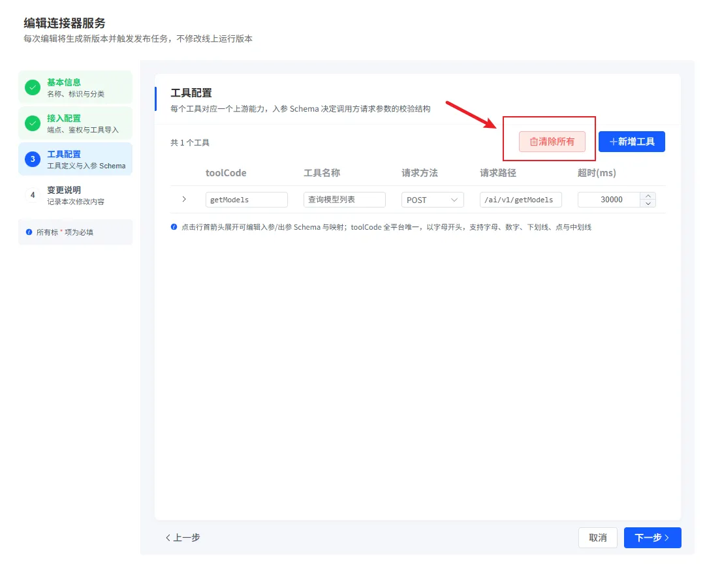Viewport: 705px width, 588px height.
Task: Click the toolCode column header
Action: tap(226, 173)
